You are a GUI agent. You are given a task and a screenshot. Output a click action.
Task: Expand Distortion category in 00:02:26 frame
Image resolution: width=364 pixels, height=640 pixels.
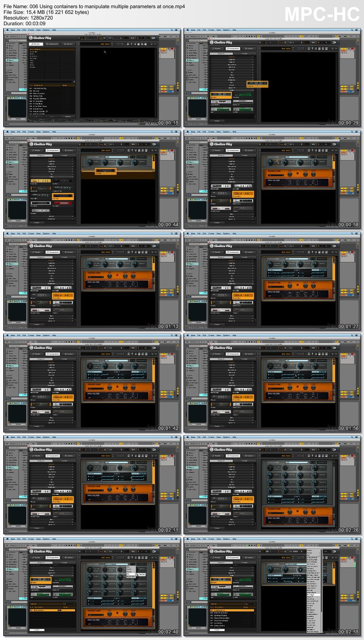[232, 474]
